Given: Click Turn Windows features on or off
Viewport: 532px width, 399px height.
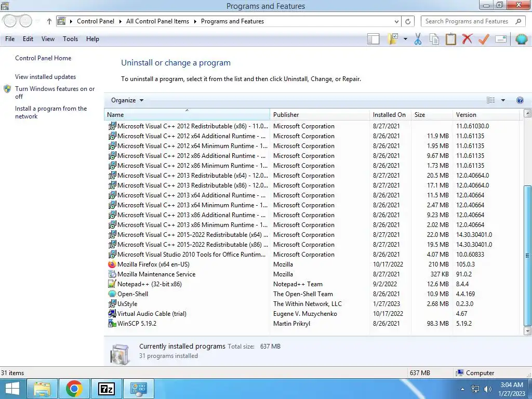Looking at the screenshot, I should click(x=55, y=92).
